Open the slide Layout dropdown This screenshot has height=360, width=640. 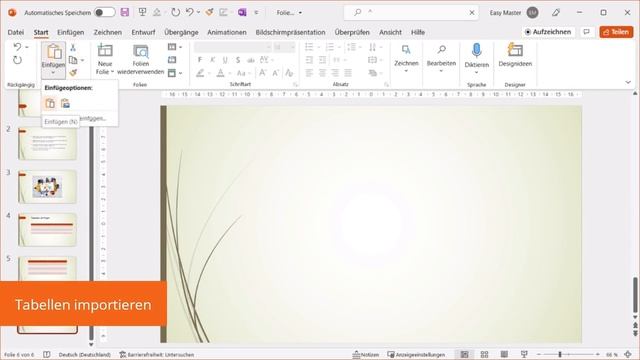point(175,47)
